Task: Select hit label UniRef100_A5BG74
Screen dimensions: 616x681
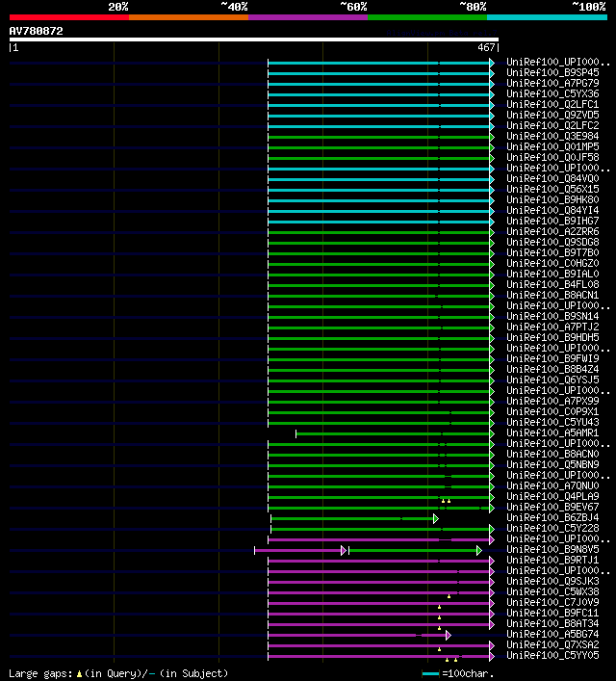Action: click(x=552, y=634)
